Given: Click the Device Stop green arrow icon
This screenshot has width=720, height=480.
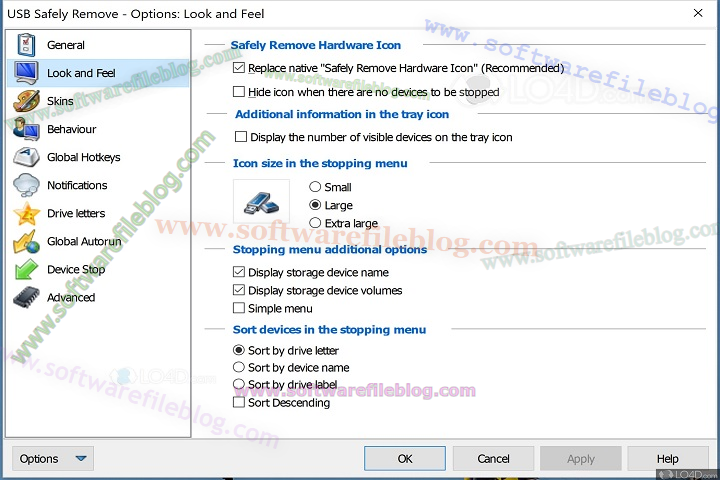Looking at the screenshot, I should pos(26,269).
